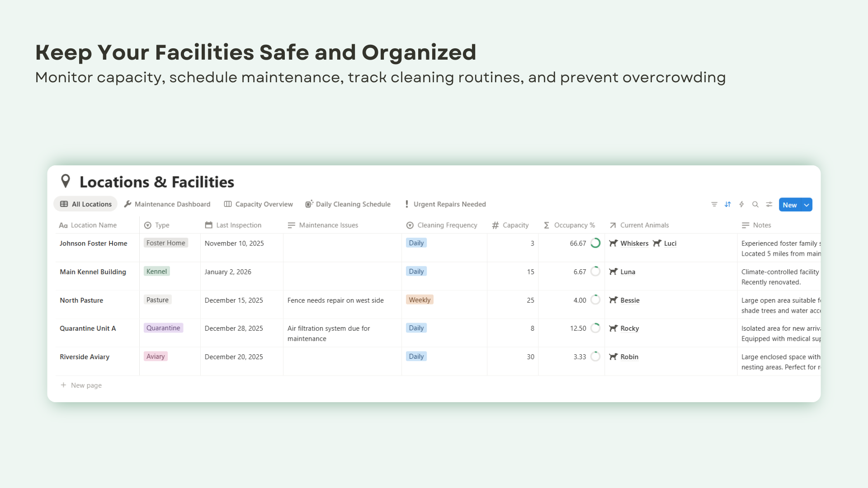Click the Quarantine type tag
868x488 pixels.
(163, 328)
